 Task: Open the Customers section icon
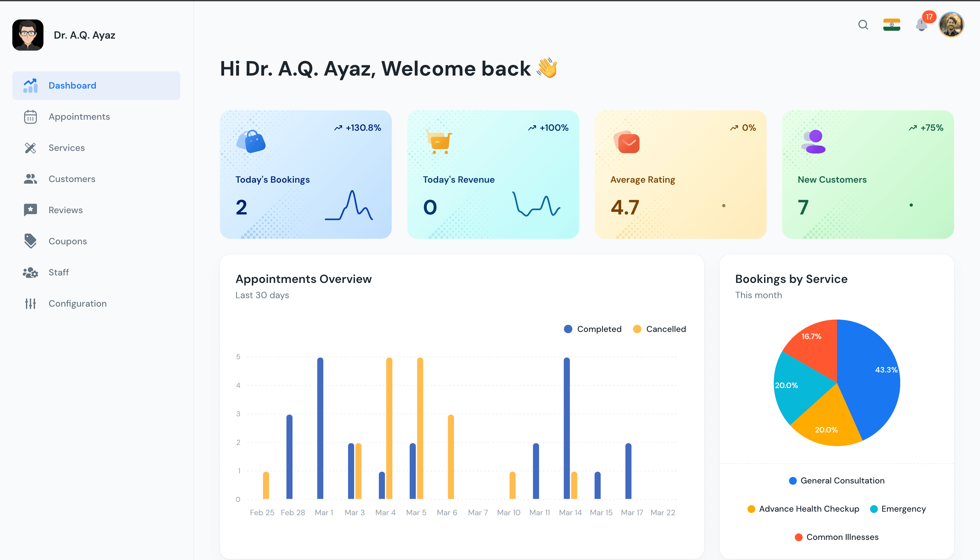click(31, 178)
